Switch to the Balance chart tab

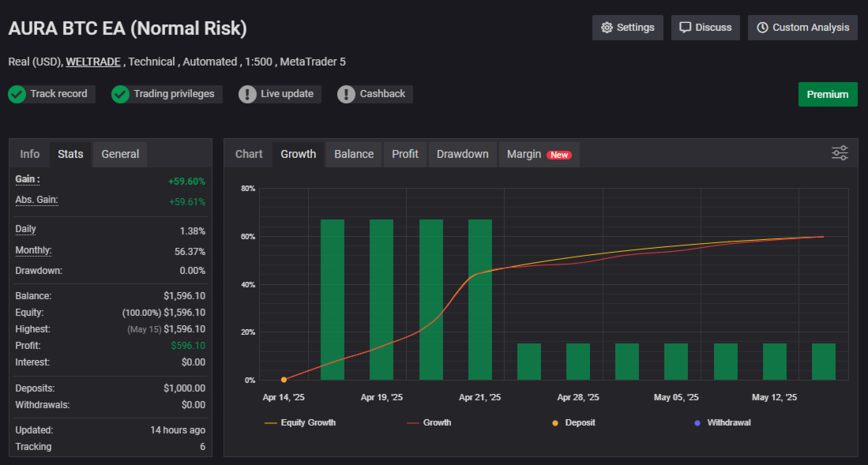(353, 154)
